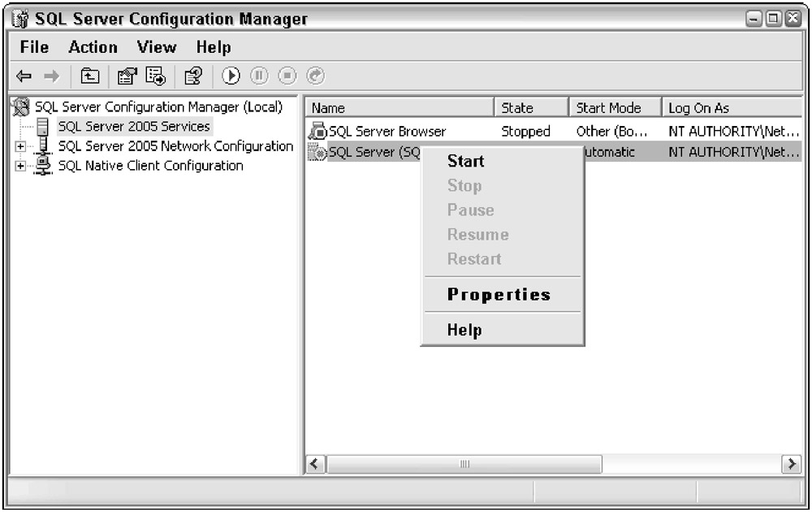Select Help in the context menu
812x512 pixels.
click(x=464, y=330)
